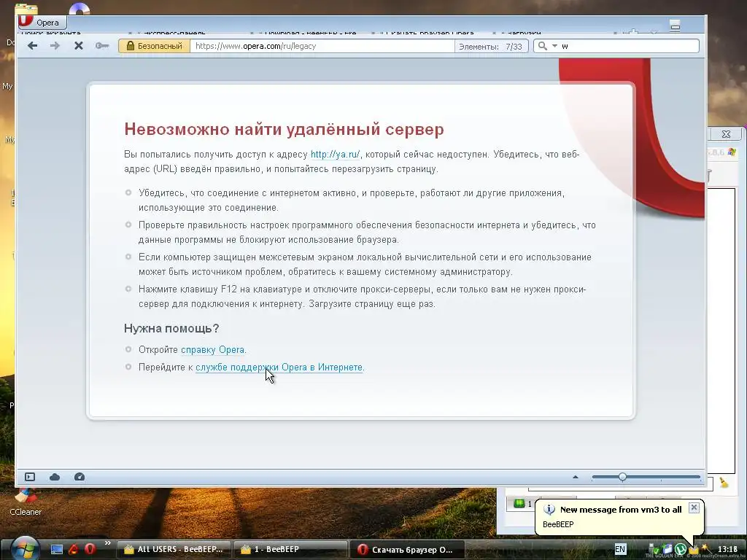
Task: Open the uTorrent tray icon
Action: point(681,550)
